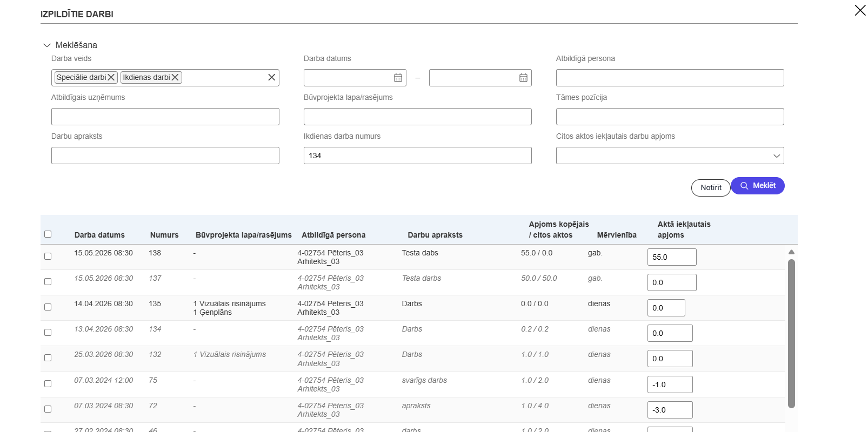Focus the Būvprojekta lapa/rasējums search field
This screenshot has height=432, width=868.
click(418, 117)
